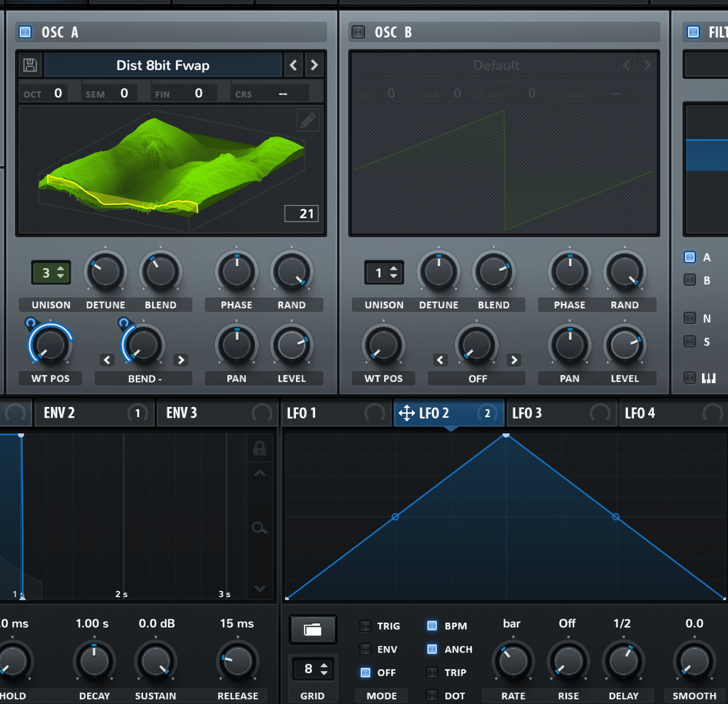
Task: Click OSC A OCT octave value
Action: tap(58, 93)
